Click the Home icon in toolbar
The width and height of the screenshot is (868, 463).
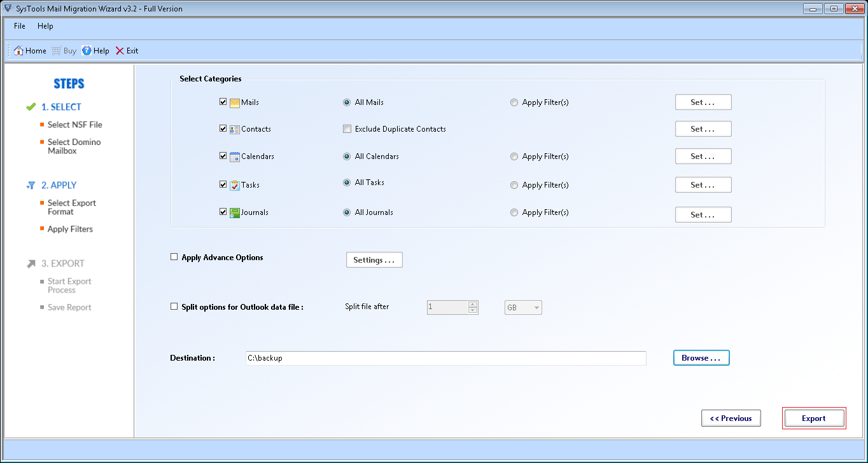click(18, 51)
